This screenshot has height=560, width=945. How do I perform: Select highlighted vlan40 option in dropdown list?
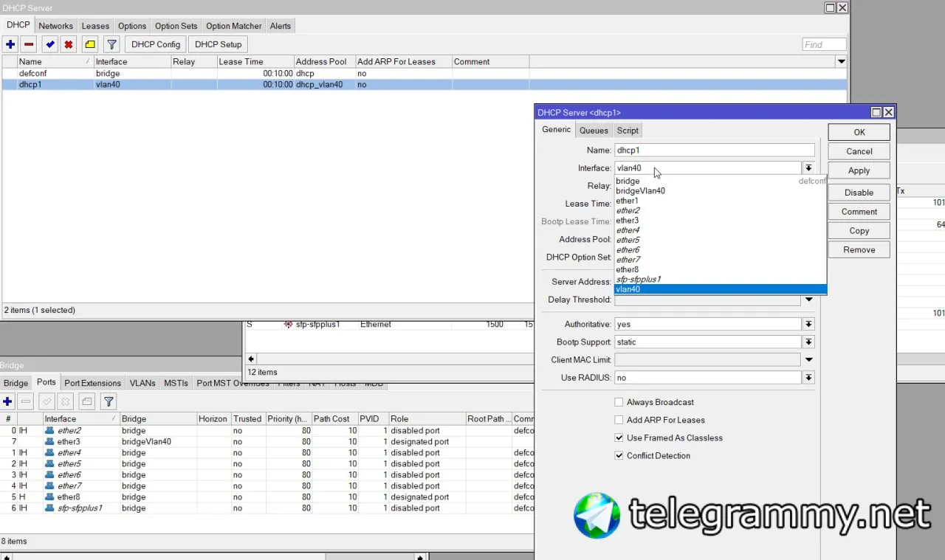coord(721,289)
